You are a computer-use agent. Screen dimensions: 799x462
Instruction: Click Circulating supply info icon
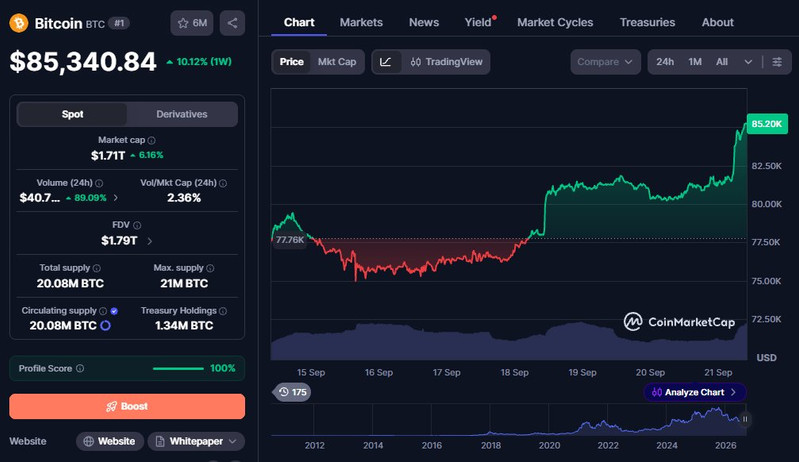coord(103,311)
